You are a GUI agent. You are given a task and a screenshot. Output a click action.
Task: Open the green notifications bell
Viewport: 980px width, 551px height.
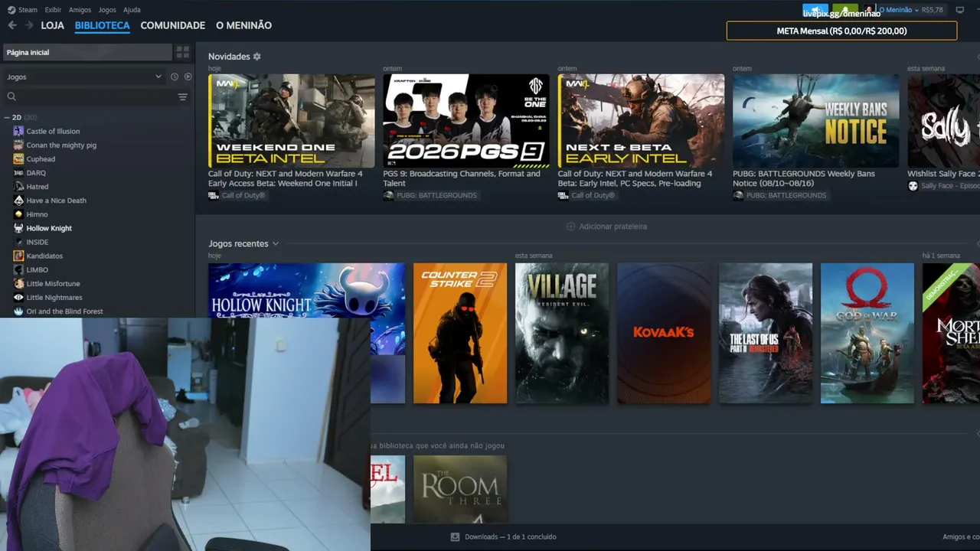pyautogui.click(x=845, y=11)
